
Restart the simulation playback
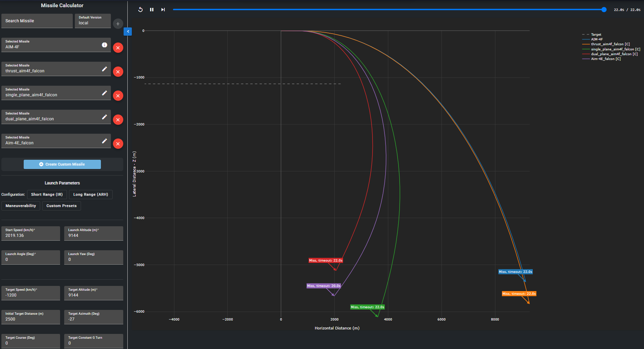tap(140, 10)
